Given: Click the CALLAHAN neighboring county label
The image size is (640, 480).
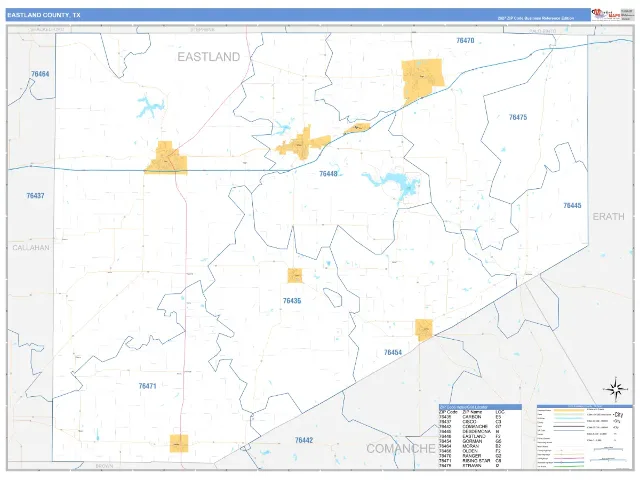Looking at the screenshot, I should tap(31, 248).
